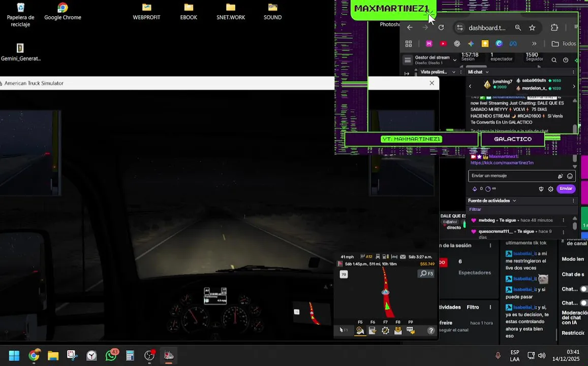Open the Windows Start menu
Viewport: 588px width, 366px height.
[x=14, y=355]
